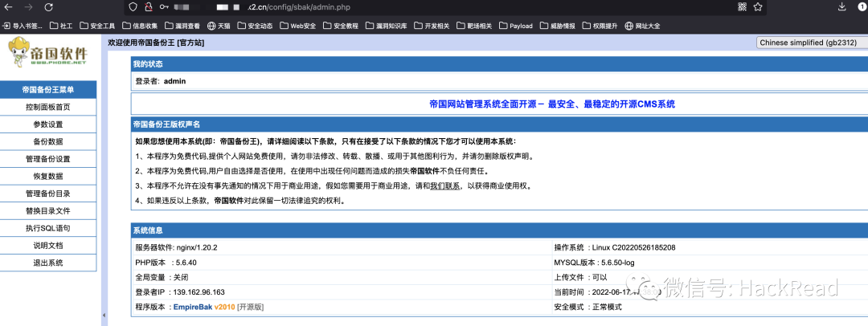
Task: Click the [官方站] link in header
Action: pos(190,43)
